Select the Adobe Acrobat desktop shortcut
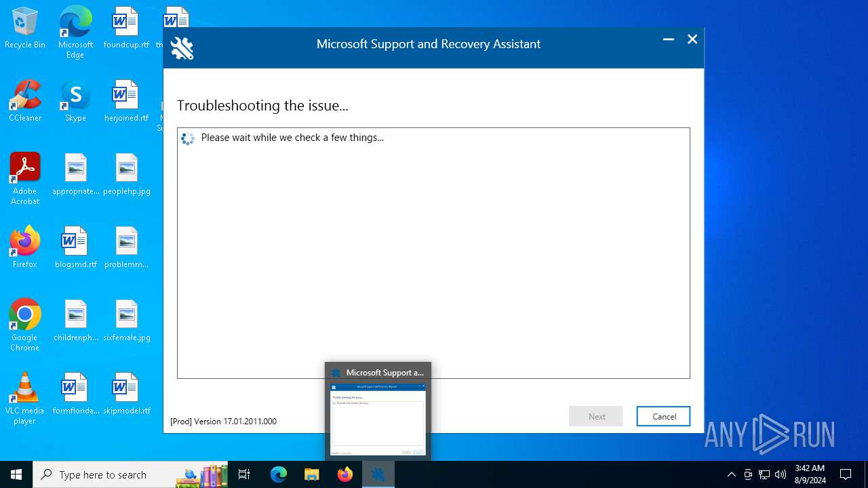868x488 pixels. click(25, 179)
